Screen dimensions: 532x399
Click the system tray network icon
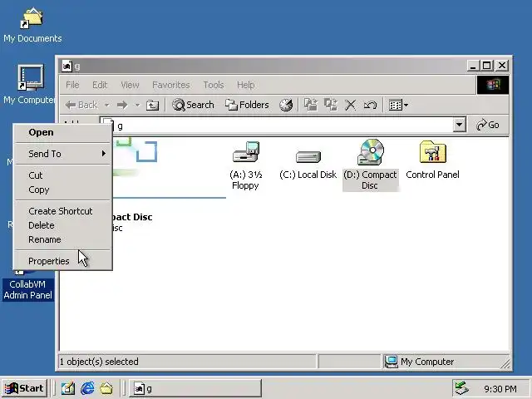[x=462, y=388]
